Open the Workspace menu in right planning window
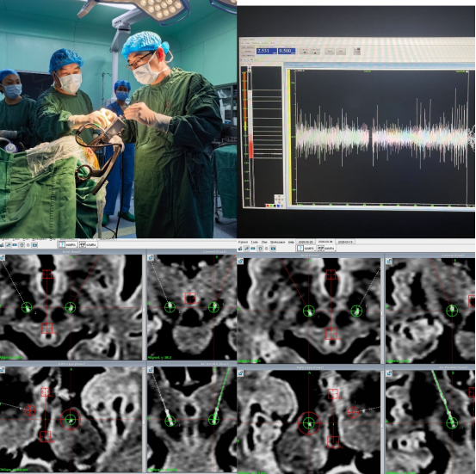This screenshot has width=476, height=474. 277,242
